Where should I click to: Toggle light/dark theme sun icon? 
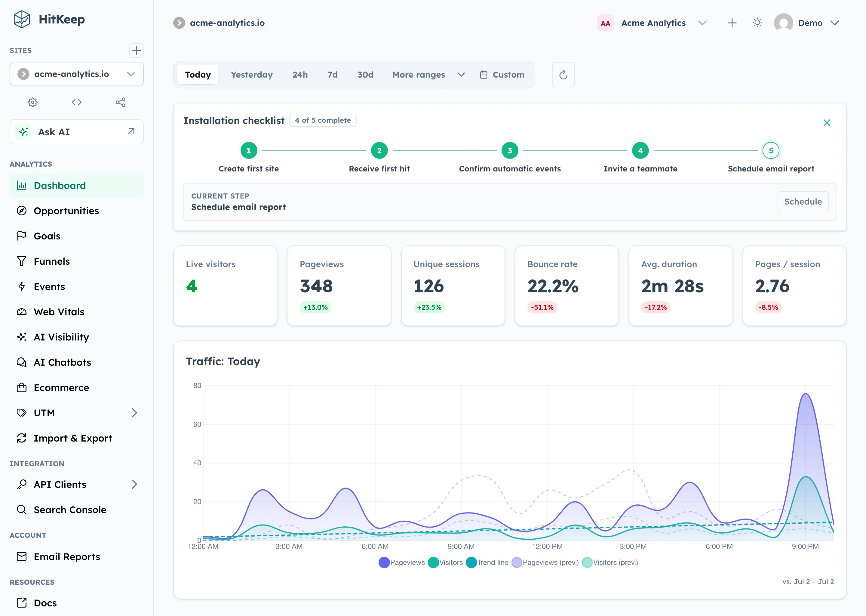coord(757,23)
